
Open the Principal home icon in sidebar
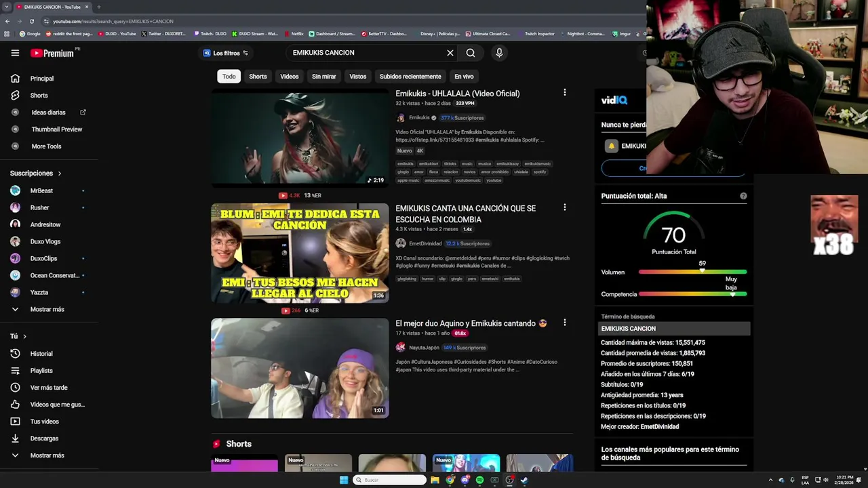15,79
